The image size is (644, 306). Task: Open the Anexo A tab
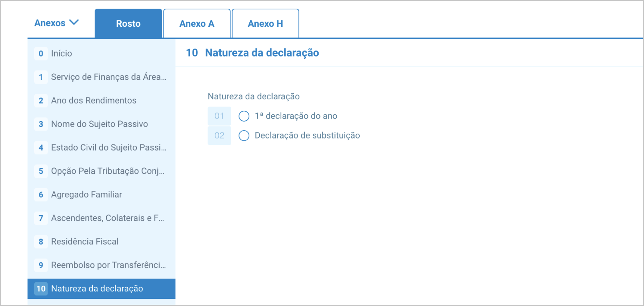click(x=197, y=24)
